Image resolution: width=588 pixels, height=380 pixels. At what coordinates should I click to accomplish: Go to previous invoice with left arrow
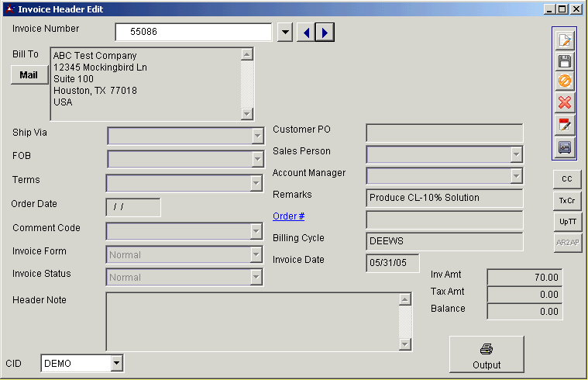(306, 32)
